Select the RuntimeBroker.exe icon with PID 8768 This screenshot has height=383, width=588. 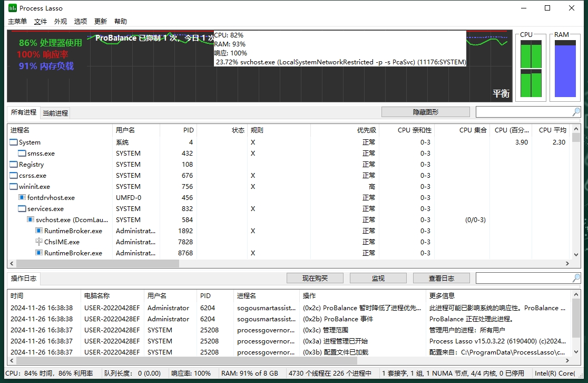[39, 253]
